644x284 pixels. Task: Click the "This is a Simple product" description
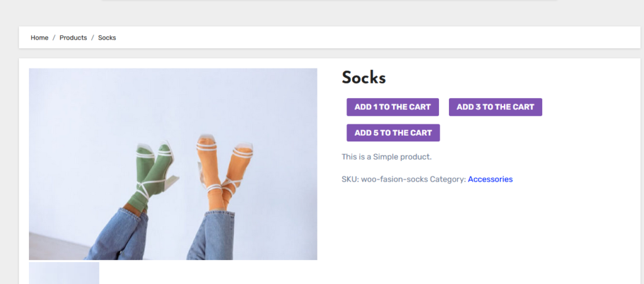tap(387, 156)
